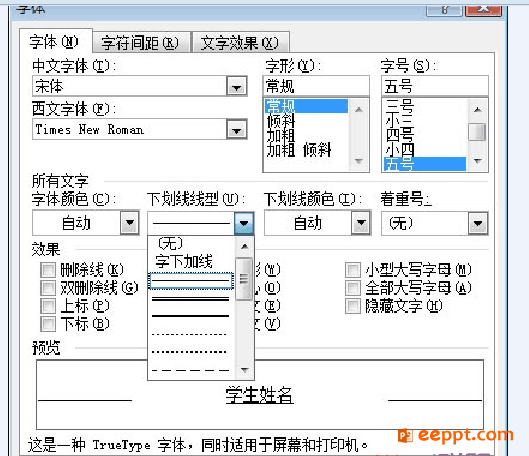Select the thin dotted underline option
This screenshot has width=529, height=456.
coord(191,334)
